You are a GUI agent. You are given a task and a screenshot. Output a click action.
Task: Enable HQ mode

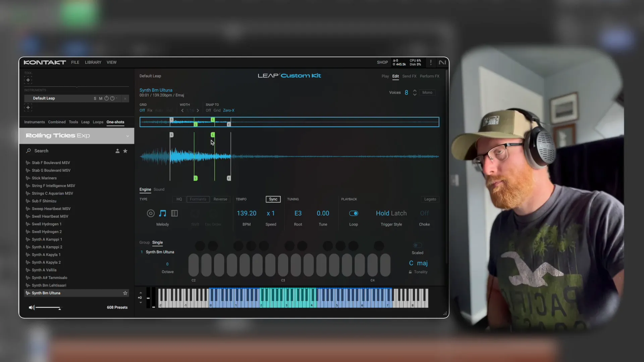tap(179, 199)
